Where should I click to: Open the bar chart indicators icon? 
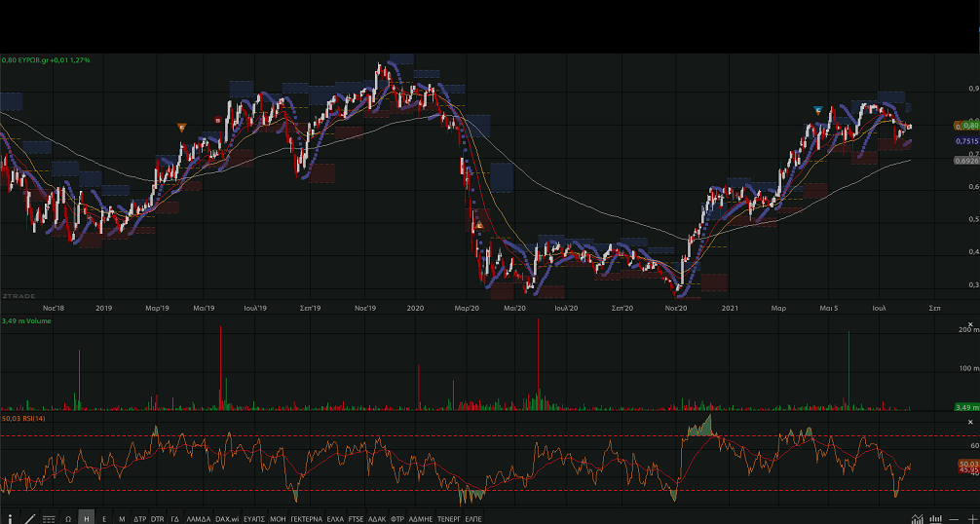pyautogui.click(x=936, y=518)
